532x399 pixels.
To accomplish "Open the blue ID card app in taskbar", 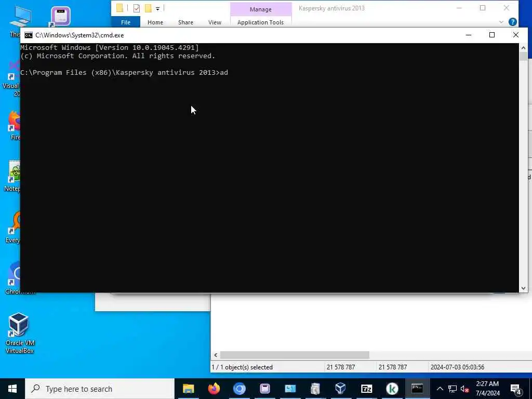I will [290, 389].
